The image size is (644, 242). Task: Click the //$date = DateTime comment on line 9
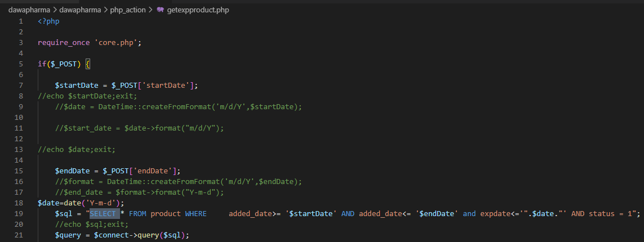[179, 106]
